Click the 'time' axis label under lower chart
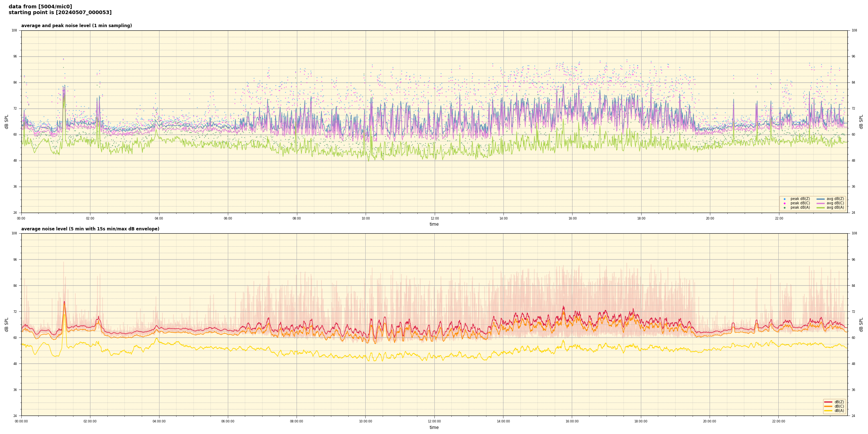 434,427
